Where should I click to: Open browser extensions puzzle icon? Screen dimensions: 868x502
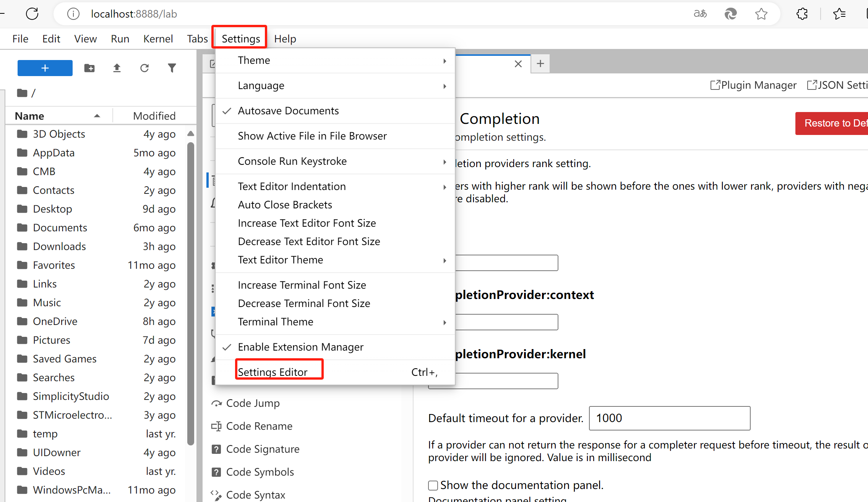pos(802,14)
